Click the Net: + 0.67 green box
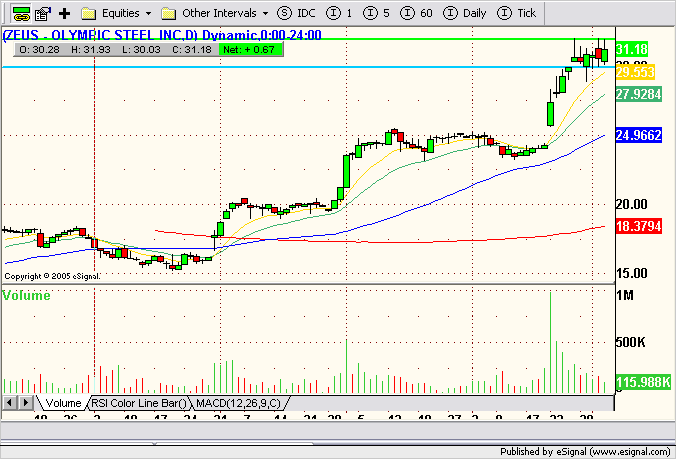This screenshot has width=676, height=459. [250, 50]
